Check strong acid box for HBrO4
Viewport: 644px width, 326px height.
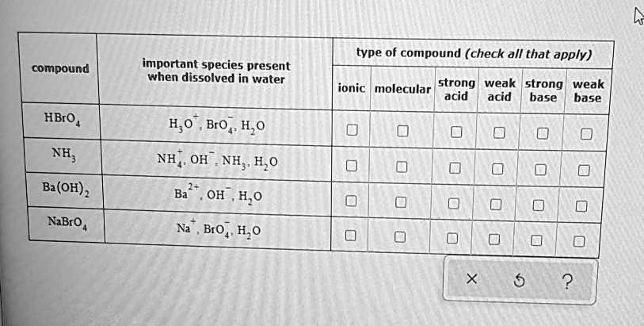pos(455,131)
